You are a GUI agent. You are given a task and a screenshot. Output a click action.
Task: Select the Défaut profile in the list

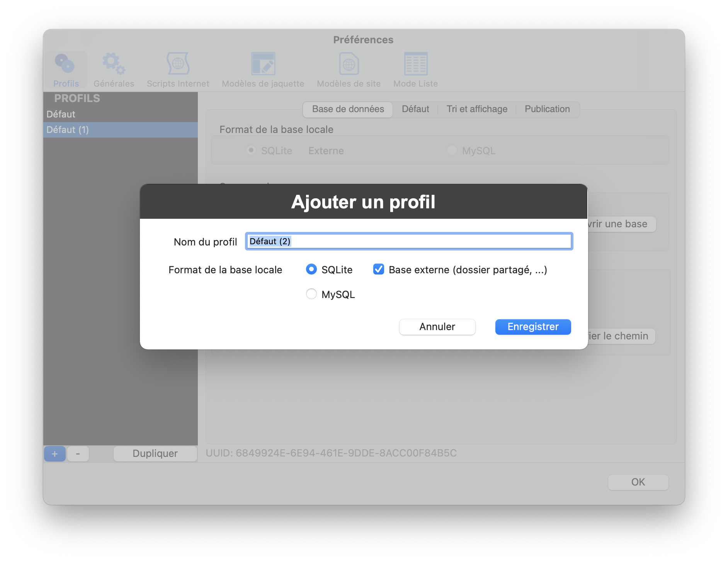pos(61,114)
